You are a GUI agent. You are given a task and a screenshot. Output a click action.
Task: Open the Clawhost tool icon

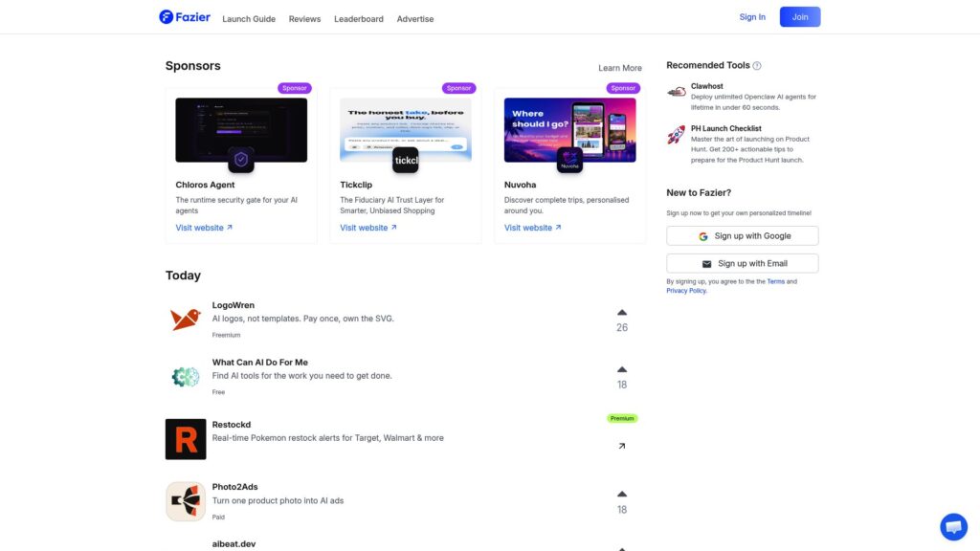pos(677,93)
